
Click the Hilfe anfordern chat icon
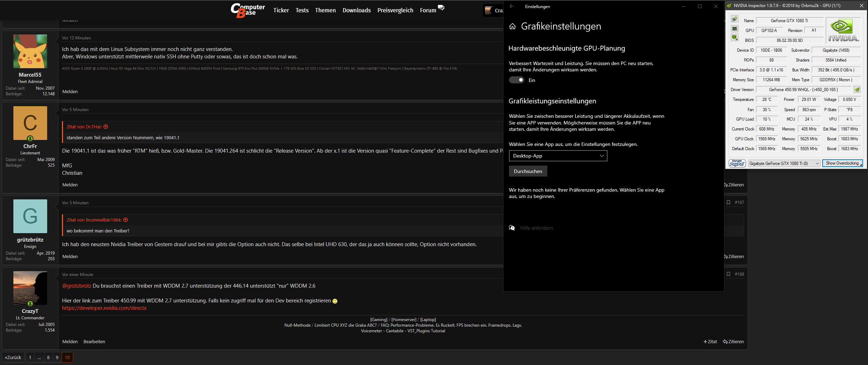pos(512,228)
